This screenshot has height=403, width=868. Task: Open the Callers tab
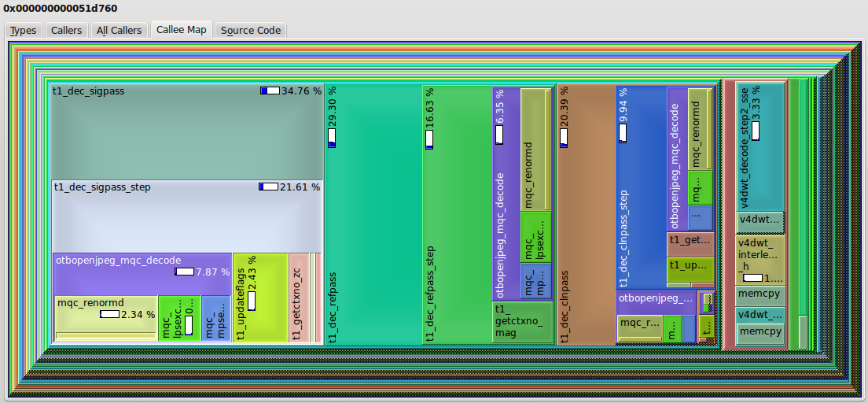pos(66,30)
